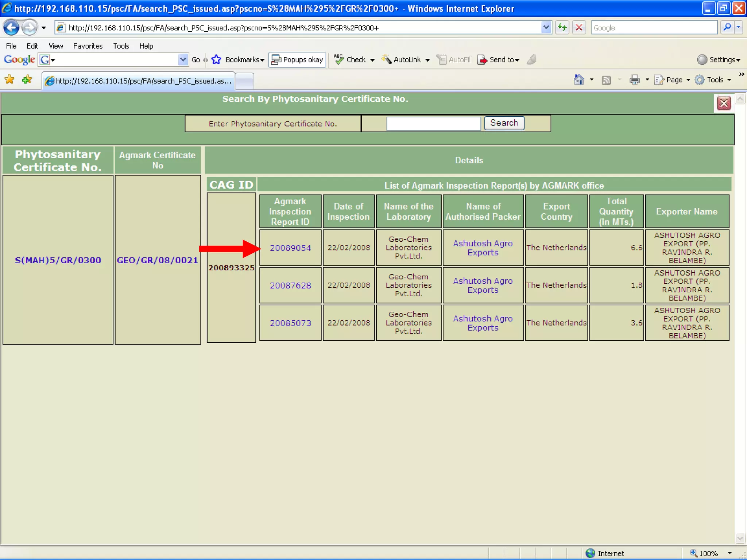Click the search magnifier icon
Screen dimensions: 747x560
point(727,28)
